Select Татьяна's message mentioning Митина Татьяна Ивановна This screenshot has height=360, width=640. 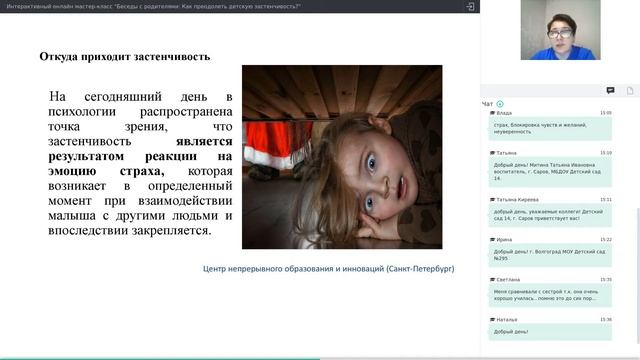pos(550,172)
